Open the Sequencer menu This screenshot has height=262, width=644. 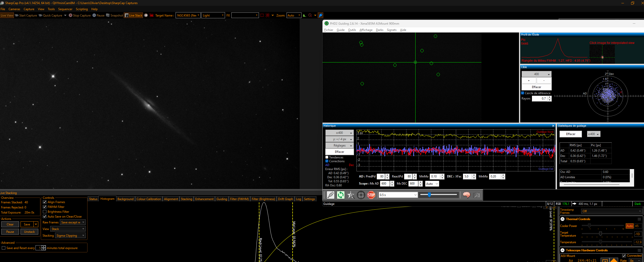65,9
